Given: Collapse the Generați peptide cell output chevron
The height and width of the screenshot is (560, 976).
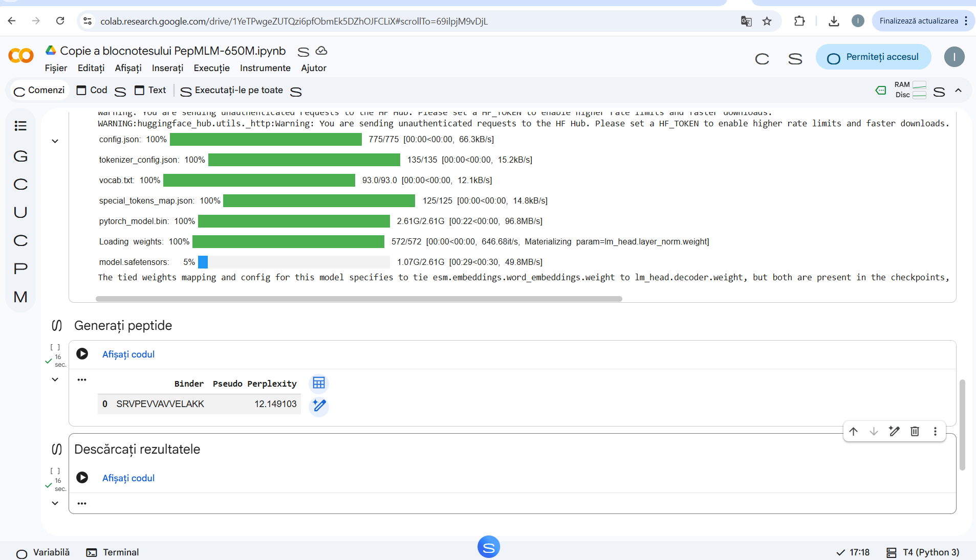Looking at the screenshot, I should 55,379.
